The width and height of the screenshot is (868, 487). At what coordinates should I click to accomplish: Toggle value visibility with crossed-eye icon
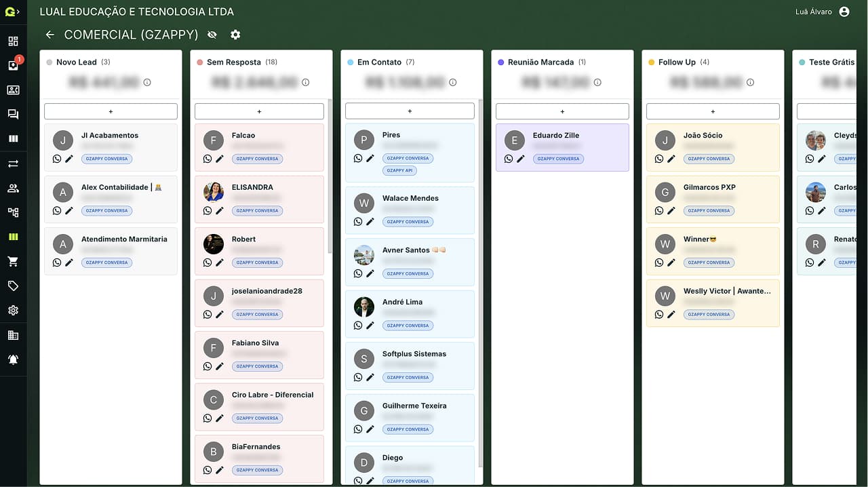[212, 35]
